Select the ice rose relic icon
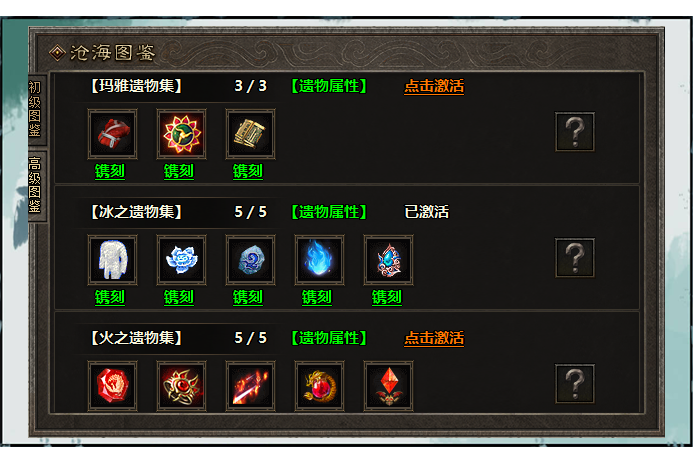 click(x=181, y=260)
